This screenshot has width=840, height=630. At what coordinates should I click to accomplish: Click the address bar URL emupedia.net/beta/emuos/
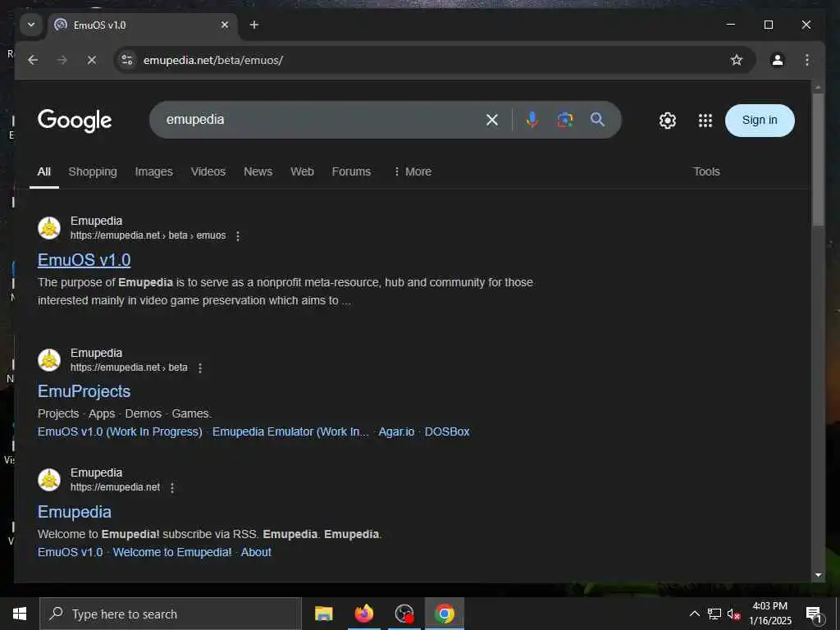212,60
